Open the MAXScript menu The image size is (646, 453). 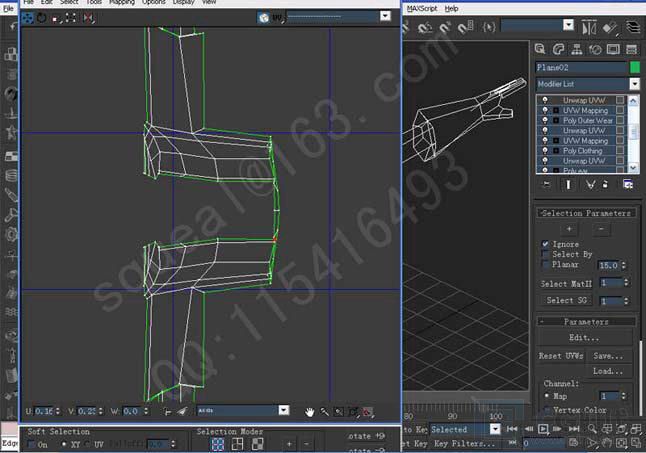[x=422, y=8]
